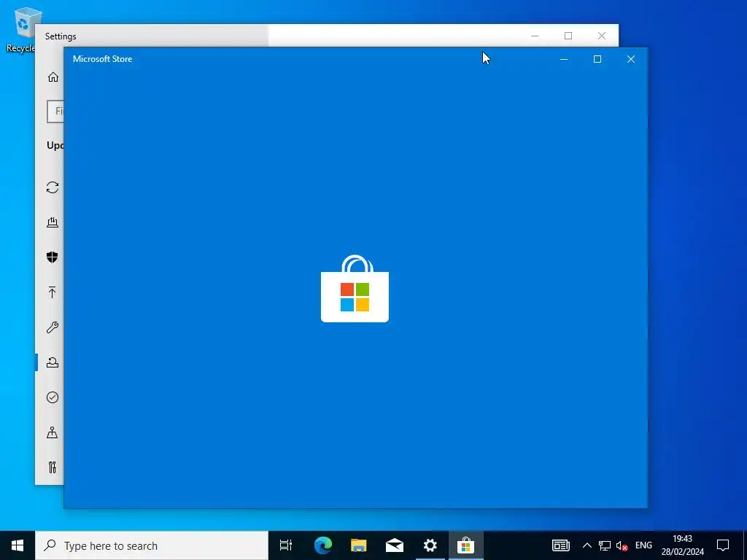Open Task View from the taskbar
The height and width of the screenshot is (560, 747).
[x=286, y=545]
